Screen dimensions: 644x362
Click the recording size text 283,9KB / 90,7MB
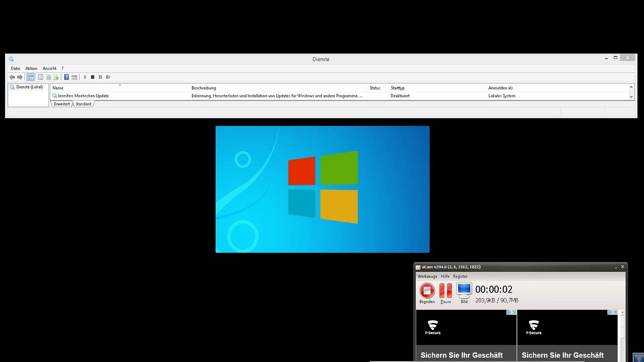[x=497, y=301]
